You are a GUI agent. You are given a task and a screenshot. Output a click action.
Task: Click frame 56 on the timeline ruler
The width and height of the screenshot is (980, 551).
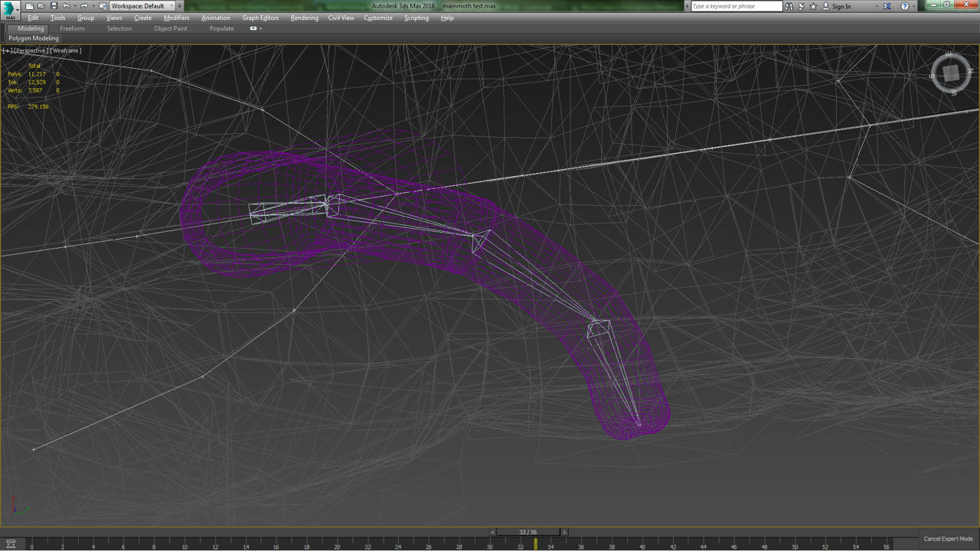tap(886, 546)
